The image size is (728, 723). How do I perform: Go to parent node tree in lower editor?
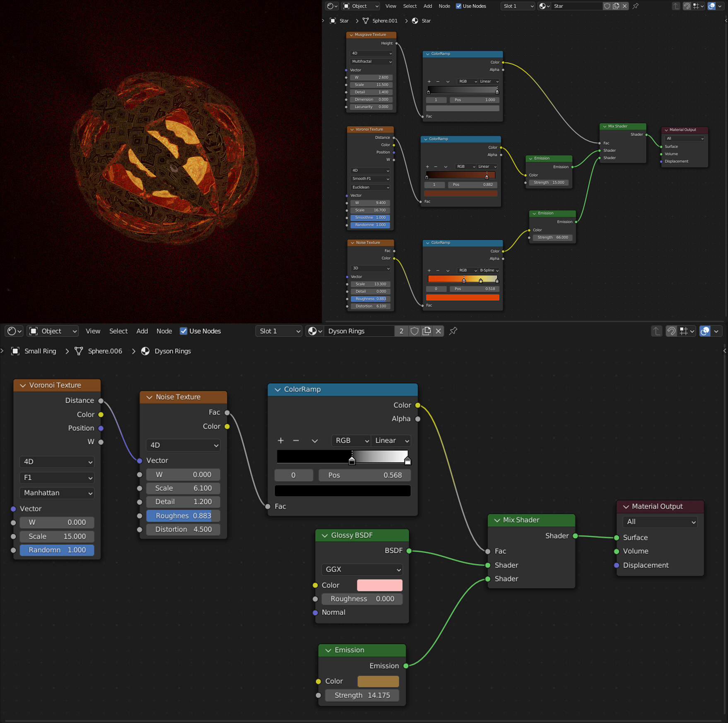click(656, 331)
